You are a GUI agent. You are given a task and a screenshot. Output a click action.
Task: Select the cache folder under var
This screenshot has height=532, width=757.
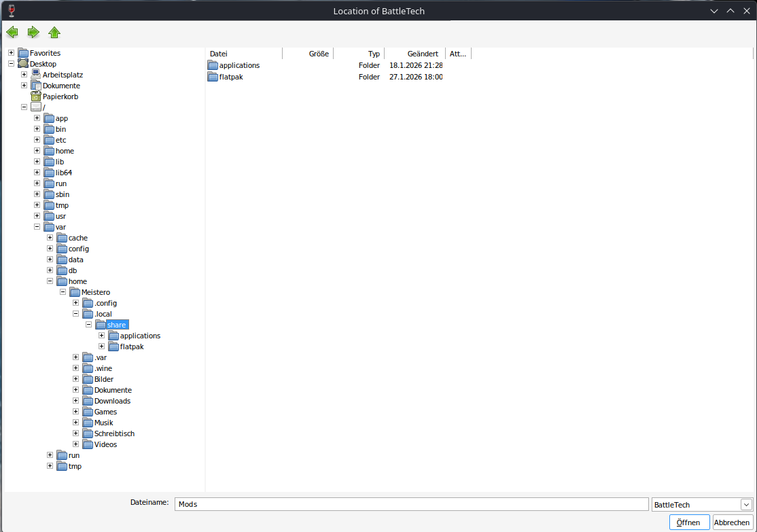77,238
